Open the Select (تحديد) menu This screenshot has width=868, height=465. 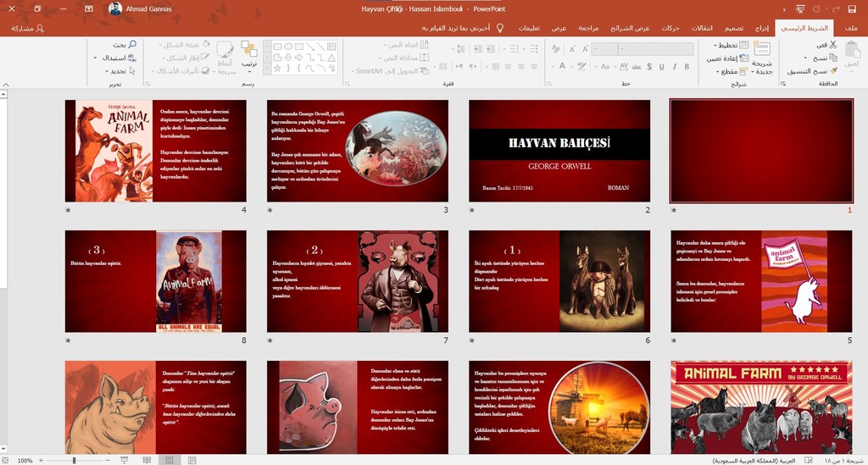click(120, 71)
